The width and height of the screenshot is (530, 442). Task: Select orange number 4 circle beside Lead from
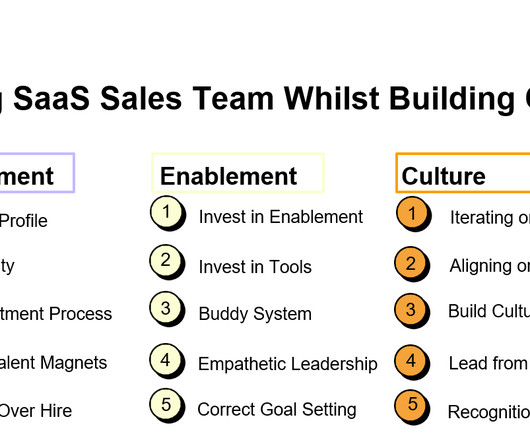pyautogui.click(x=412, y=362)
